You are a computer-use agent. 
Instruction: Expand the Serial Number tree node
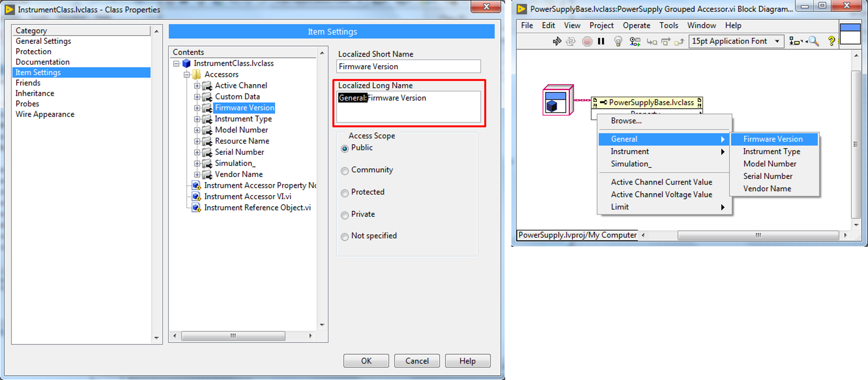click(x=197, y=152)
